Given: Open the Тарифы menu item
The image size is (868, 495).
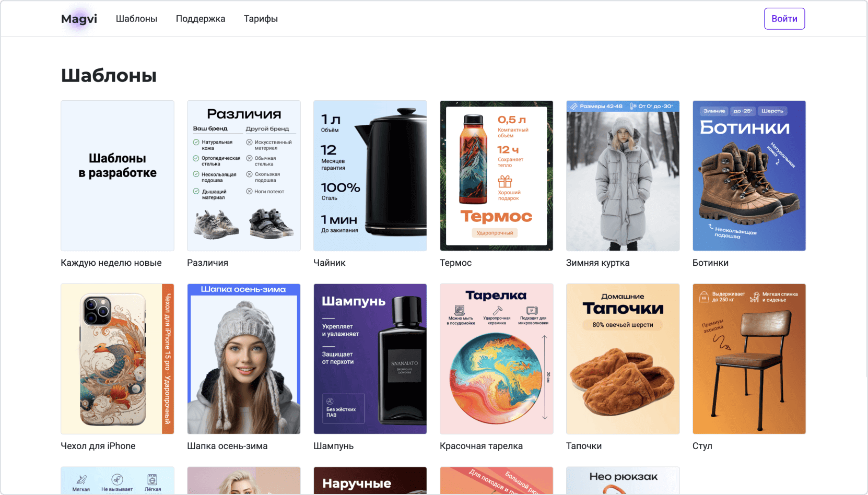Looking at the screenshot, I should 261,19.
